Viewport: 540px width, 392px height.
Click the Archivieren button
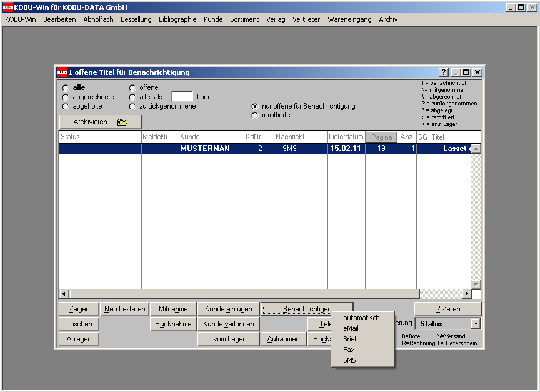click(x=100, y=122)
